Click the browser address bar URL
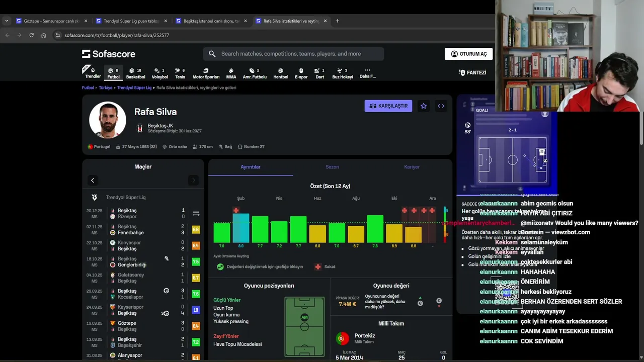 pyautogui.click(x=117, y=35)
